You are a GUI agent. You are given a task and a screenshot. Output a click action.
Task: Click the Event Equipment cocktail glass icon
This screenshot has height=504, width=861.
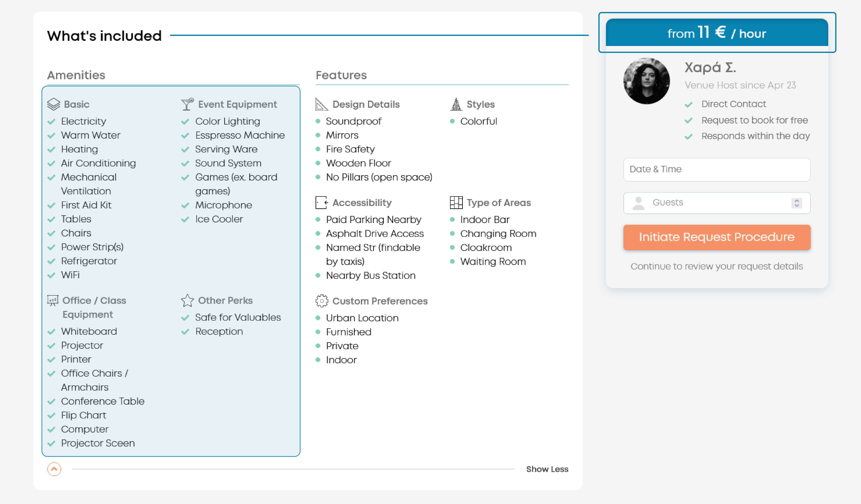[x=187, y=104]
